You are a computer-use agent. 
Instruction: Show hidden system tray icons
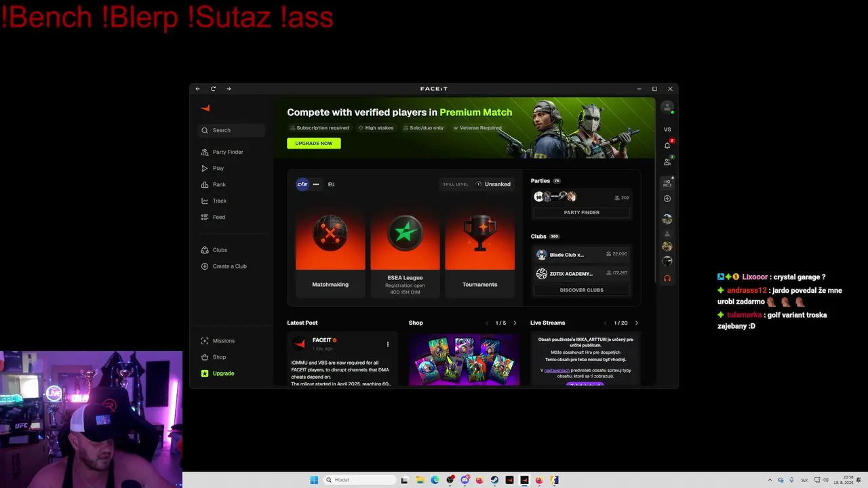[770, 480]
